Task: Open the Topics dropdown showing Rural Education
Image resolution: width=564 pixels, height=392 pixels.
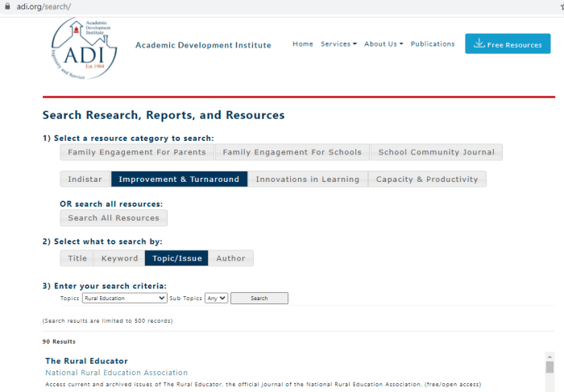Action: tap(124, 298)
